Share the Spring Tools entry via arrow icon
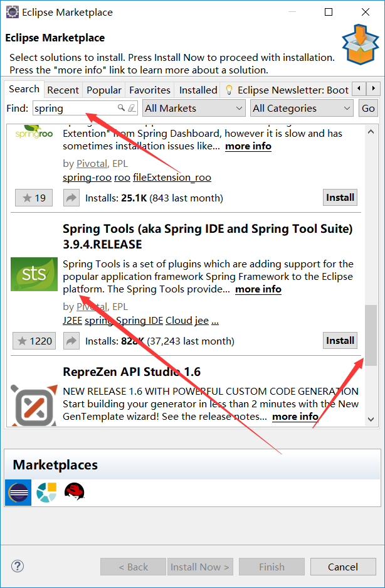 pos(71,341)
